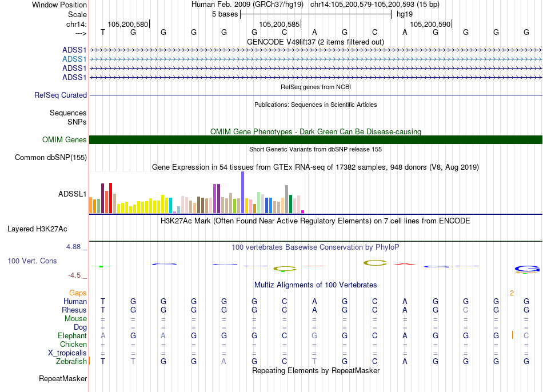Click the Zebrafish species row label
This screenshot has height=392, width=543.
(x=71, y=362)
